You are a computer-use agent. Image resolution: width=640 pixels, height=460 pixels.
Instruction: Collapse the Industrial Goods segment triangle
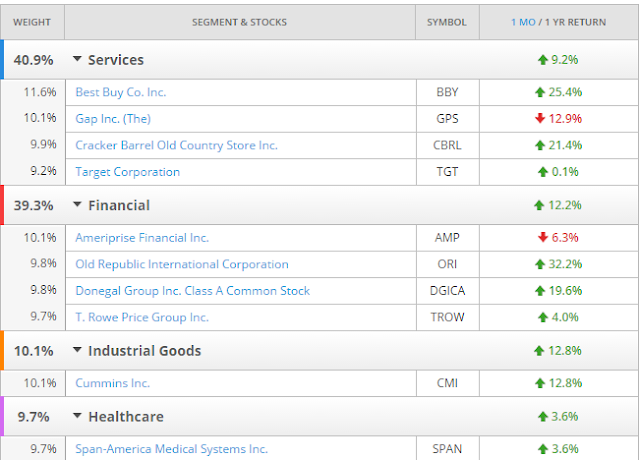click(x=77, y=350)
